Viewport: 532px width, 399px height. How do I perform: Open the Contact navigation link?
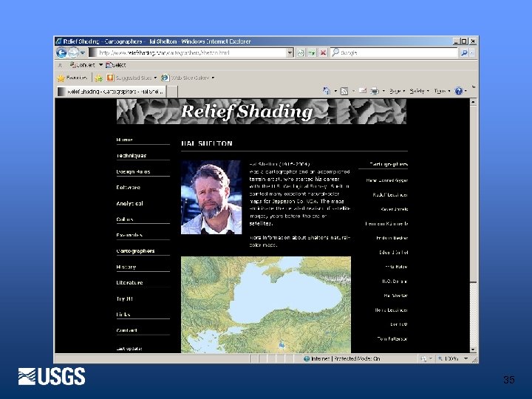126,330
